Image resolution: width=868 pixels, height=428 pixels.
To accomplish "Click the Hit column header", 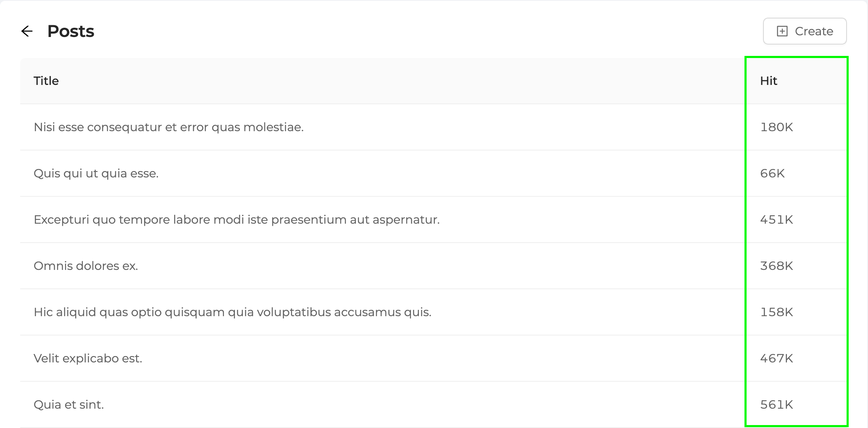I will click(x=768, y=81).
